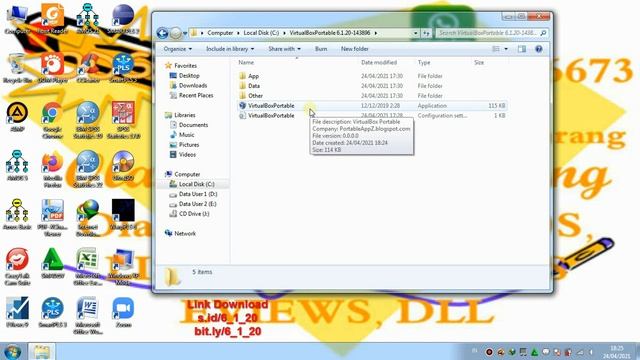Launch Mozilla Firefox from the desktop
The width and height of the screenshot is (640, 360).
[x=52, y=169]
